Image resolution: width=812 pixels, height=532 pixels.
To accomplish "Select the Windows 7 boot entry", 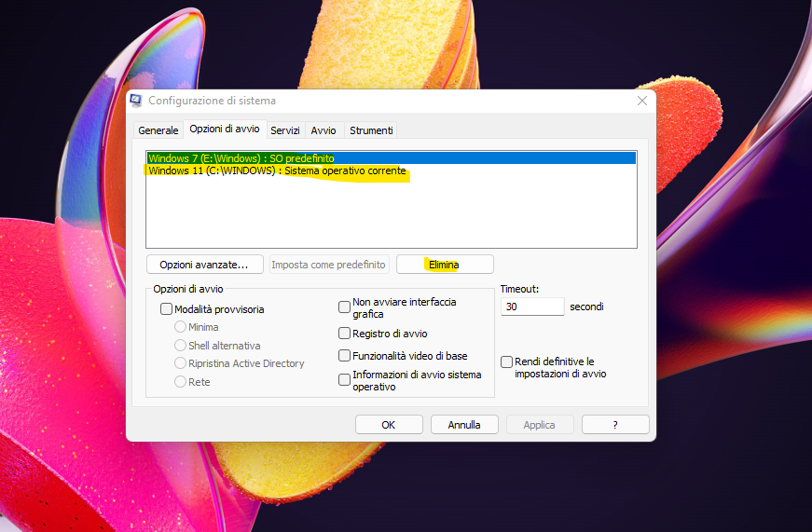I will [241, 158].
